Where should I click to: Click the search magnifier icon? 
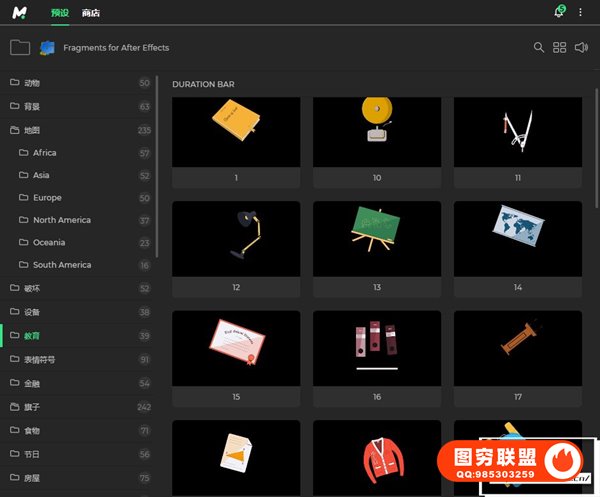539,47
